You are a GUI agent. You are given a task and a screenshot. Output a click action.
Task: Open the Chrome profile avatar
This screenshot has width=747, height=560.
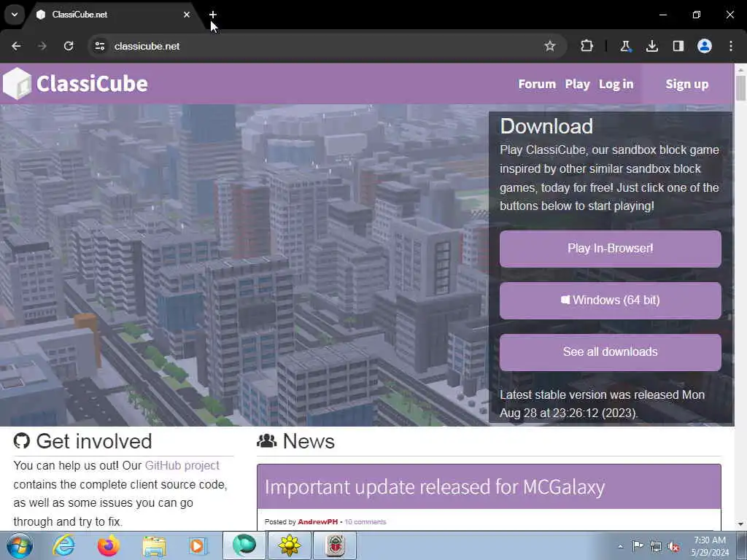705,46
